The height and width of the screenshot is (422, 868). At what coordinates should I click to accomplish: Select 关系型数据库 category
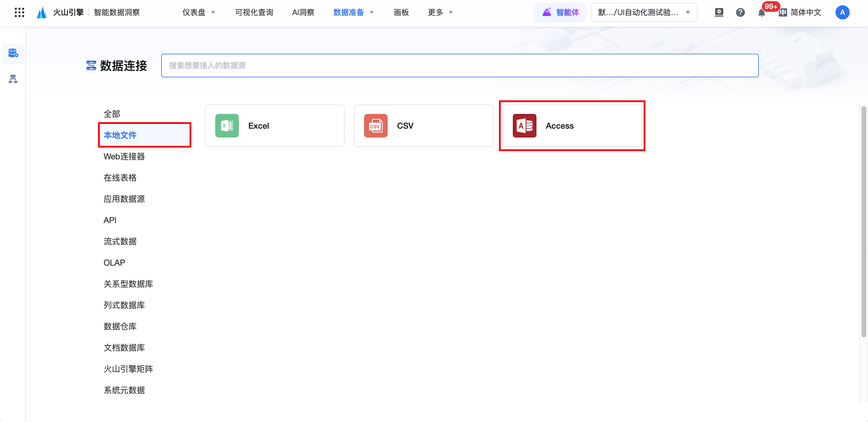128,284
